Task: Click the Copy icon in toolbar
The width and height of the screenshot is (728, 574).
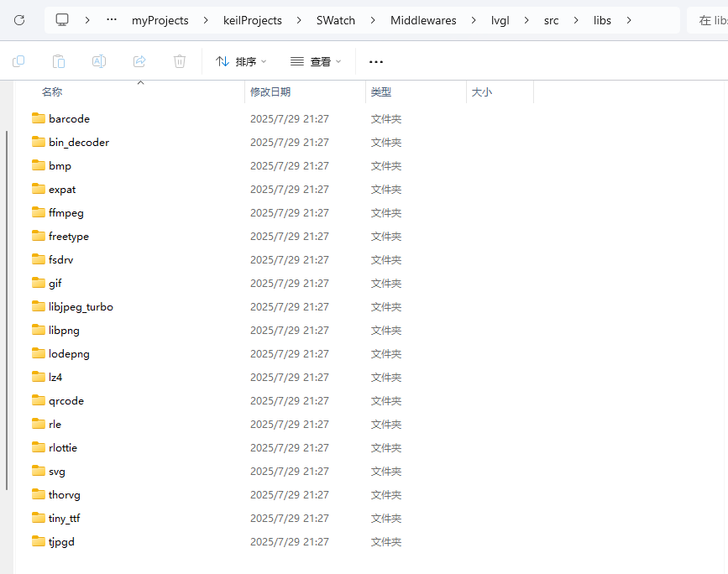Action: [x=18, y=61]
